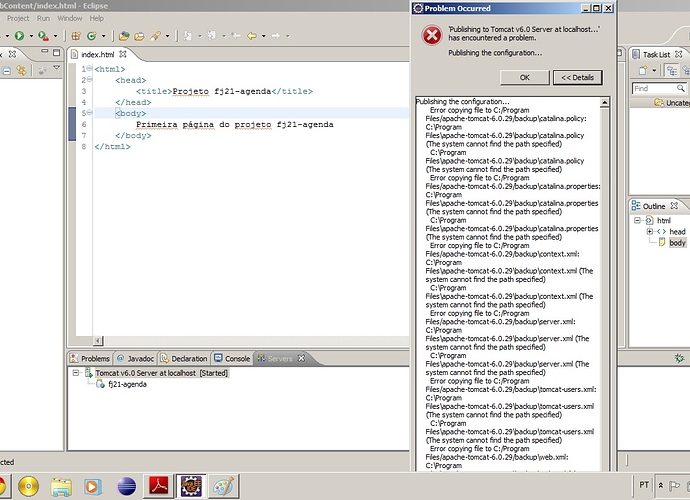Open the Run menu
Image resolution: width=690 pixels, height=500 pixels.
[x=43, y=18]
